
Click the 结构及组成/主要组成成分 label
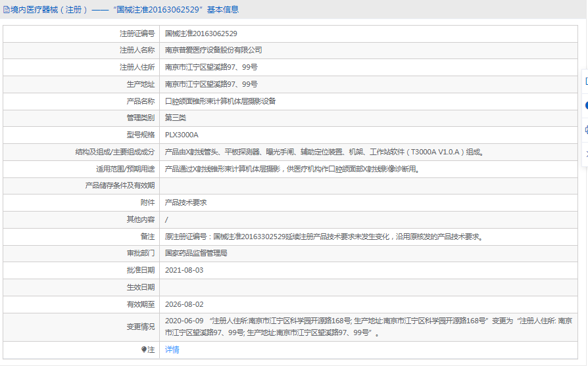tap(115, 152)
